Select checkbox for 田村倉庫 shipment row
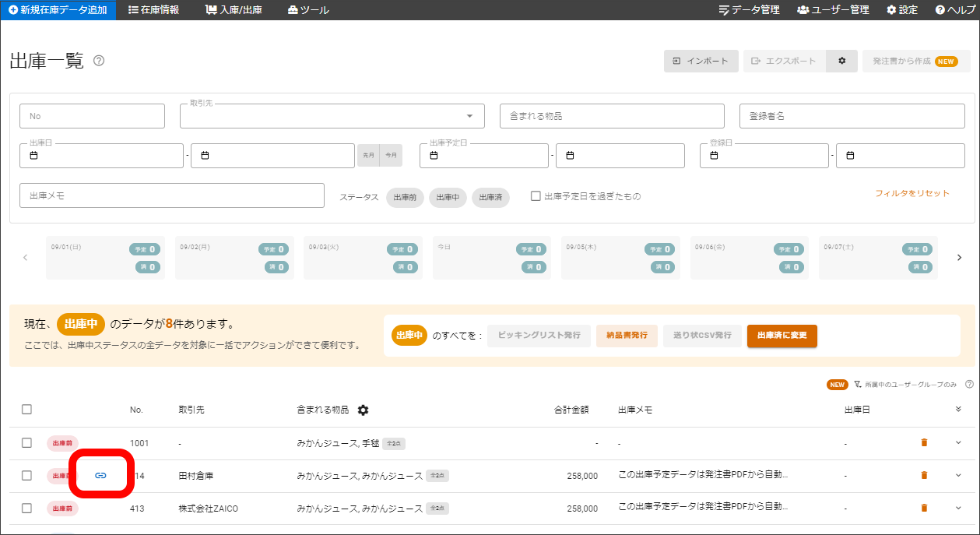This screenshot has height=535, width=980. pyautogui.click(x=26, y=475)
